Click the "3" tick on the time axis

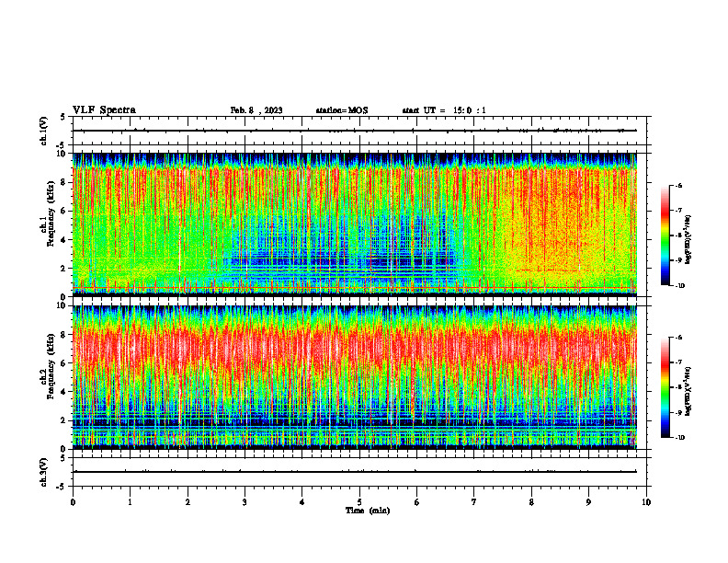(x=245, y=502)
